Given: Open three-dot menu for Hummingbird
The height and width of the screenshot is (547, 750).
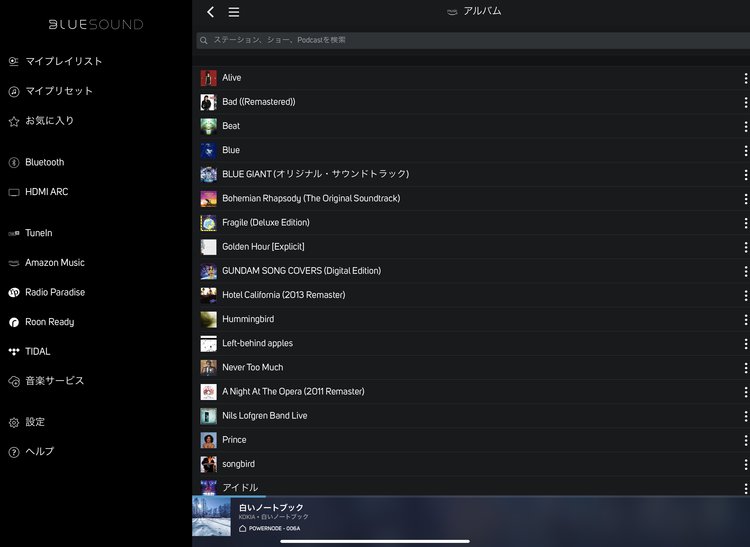Looking at the screenshot, I should tap(745, 319).
